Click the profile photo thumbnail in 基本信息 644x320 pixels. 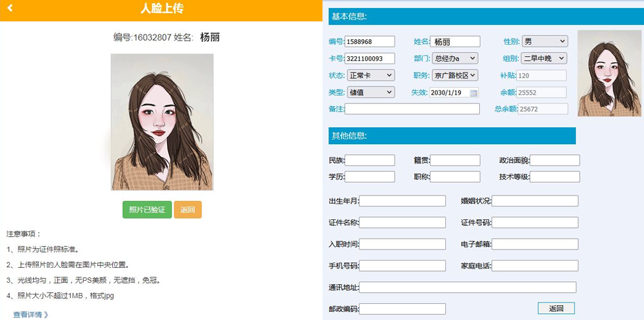point(610,73)
